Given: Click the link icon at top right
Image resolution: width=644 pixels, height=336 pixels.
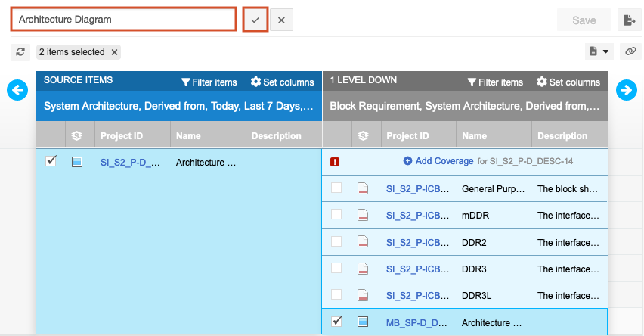Looking at the screenshot, I should point(630,51).
